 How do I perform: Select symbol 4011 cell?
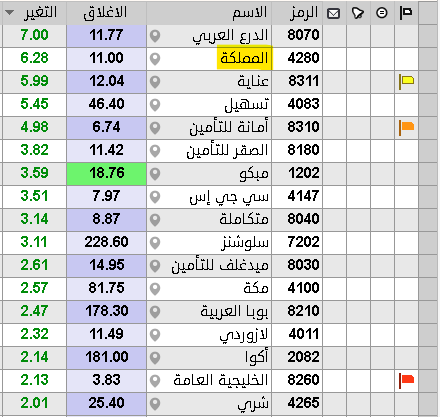(297, 335)
